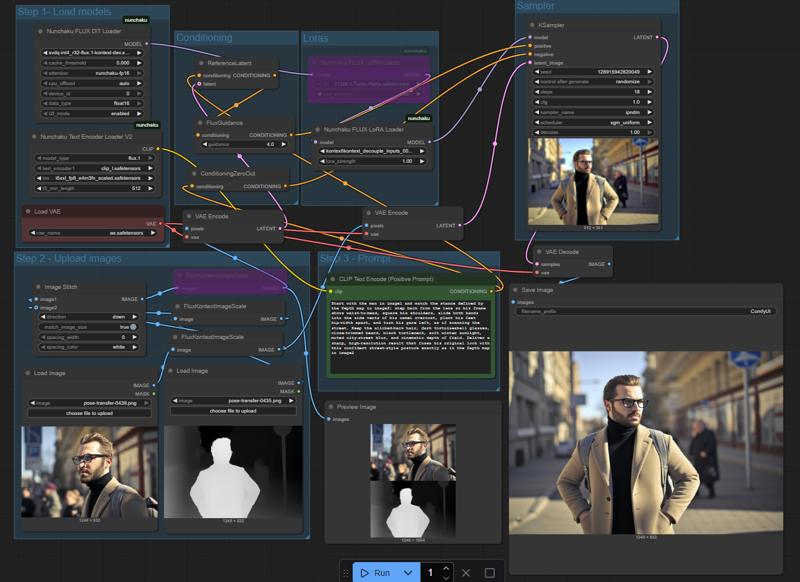Click the batch count stepper arrows

click(446, 573)
